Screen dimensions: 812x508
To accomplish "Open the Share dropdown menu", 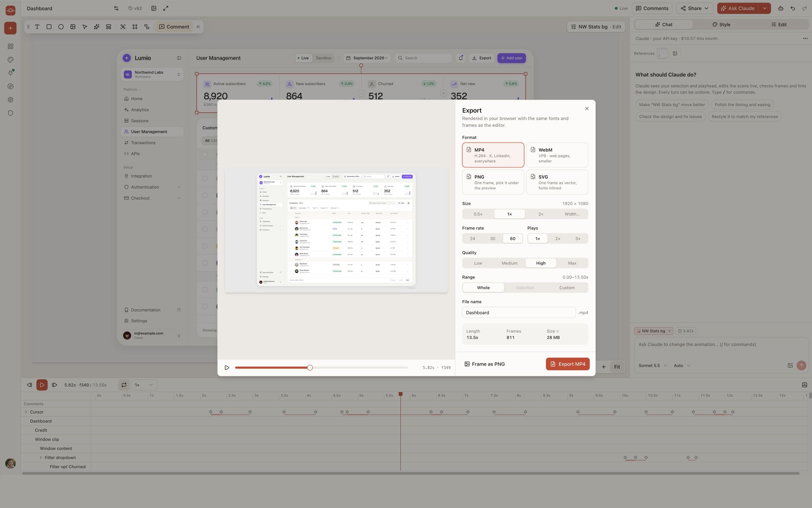I will pyautogui.click(x=694, y=8).
